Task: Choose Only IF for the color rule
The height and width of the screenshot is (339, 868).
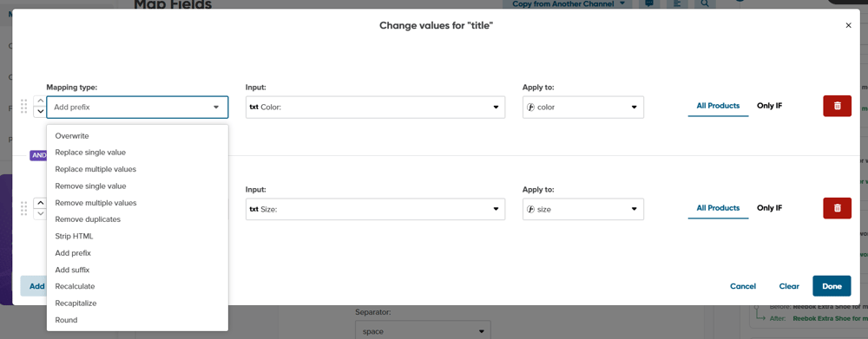Action: click(x=769, y=106)
